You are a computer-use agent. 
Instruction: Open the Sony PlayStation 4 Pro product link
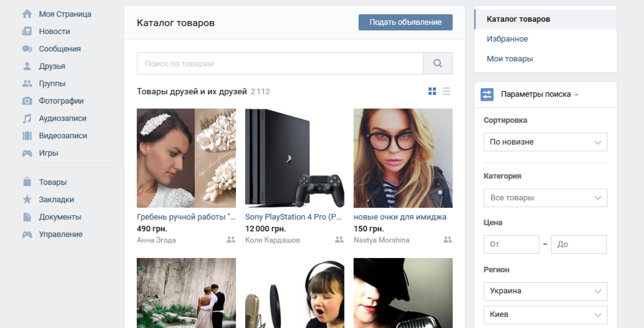294,217
